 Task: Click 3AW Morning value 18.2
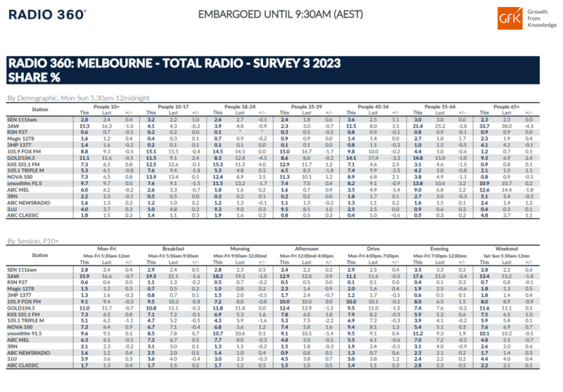click(x=217, y=276)
